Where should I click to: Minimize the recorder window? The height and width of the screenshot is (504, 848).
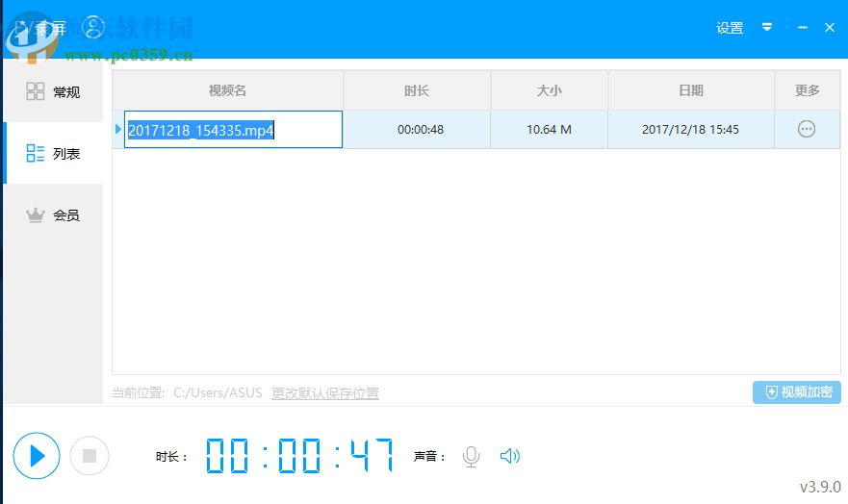[x=803, y=28]
